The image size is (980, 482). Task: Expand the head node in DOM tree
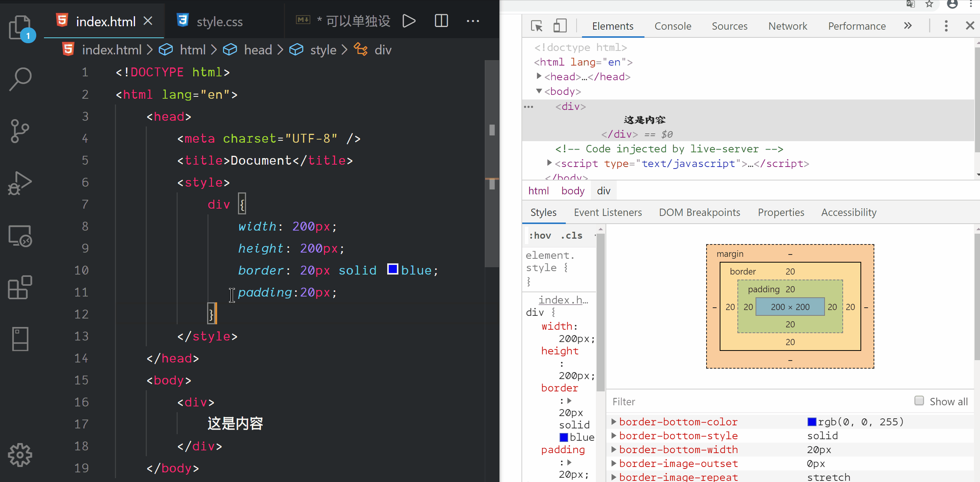click(539, 76)
